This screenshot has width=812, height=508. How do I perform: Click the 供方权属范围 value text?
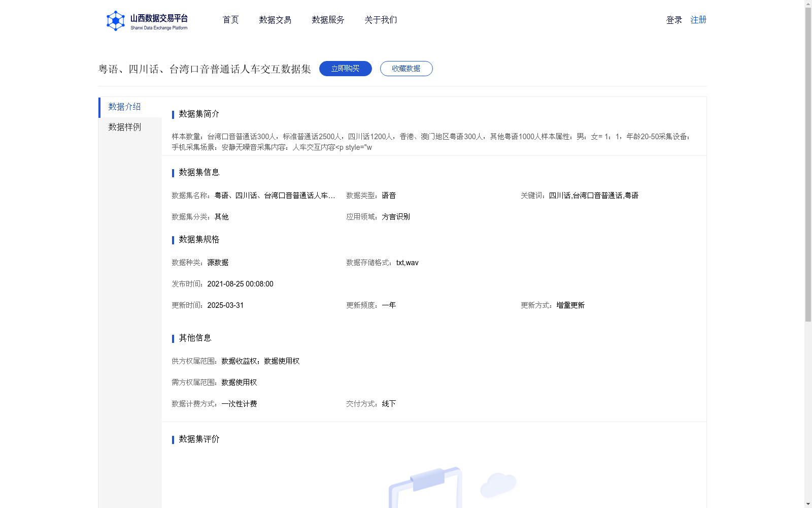[x=260, y=361]
